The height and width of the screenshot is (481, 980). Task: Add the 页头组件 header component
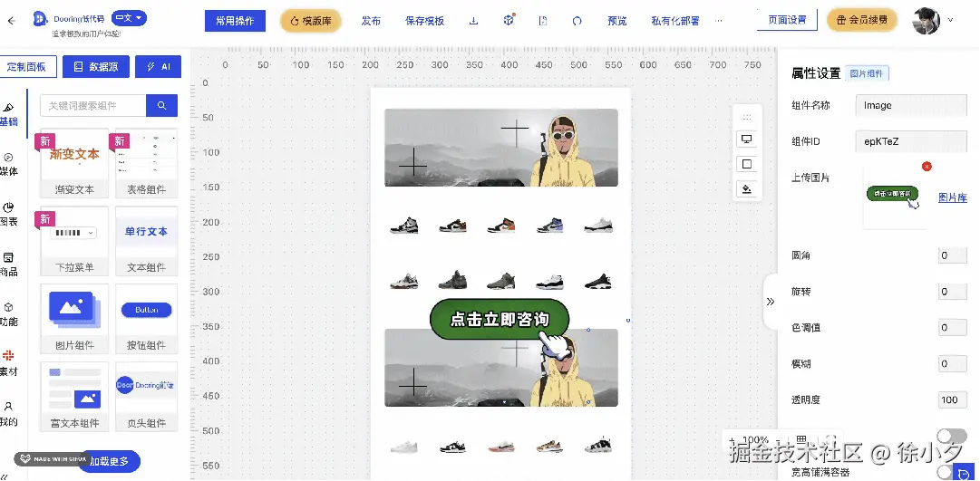pyautogui.click(x=146, y=397)
